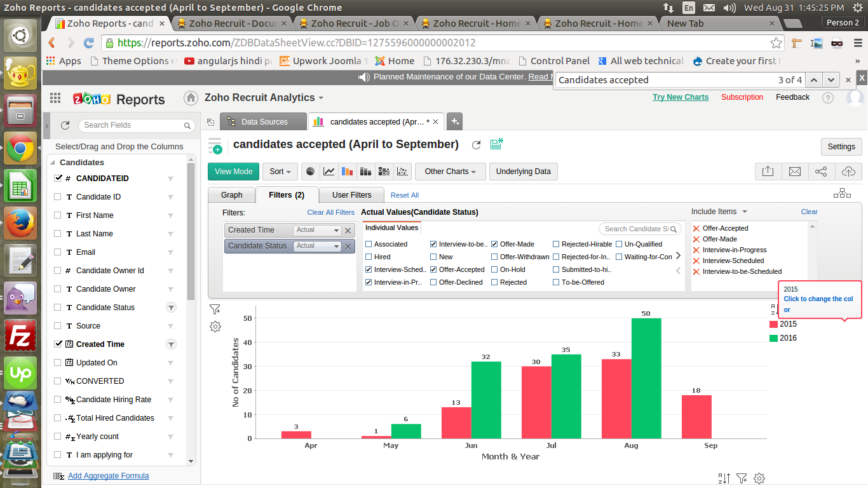Click Add Aggregate Formula link

(x=109, y=476)
